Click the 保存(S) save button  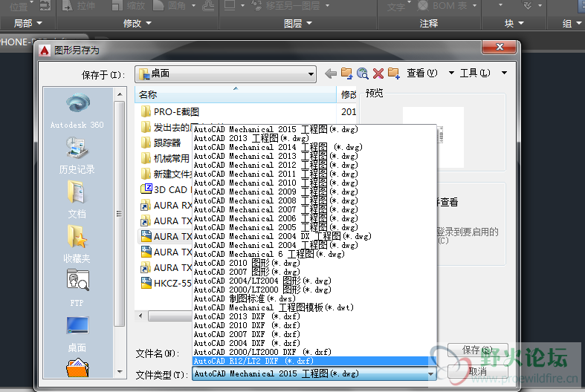(477, 350)
